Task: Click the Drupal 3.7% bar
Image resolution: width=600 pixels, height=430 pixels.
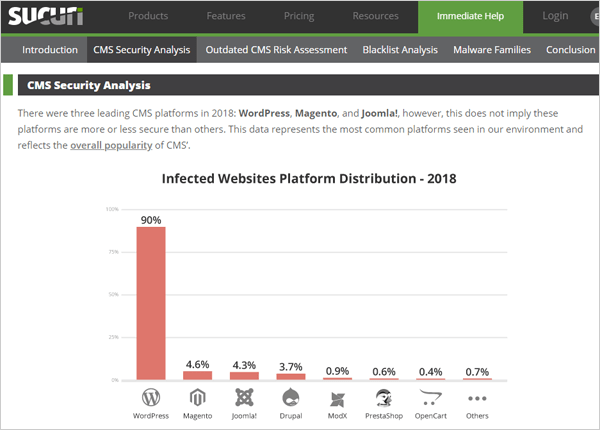Action: pyautogui.click(x=291, y=377)
